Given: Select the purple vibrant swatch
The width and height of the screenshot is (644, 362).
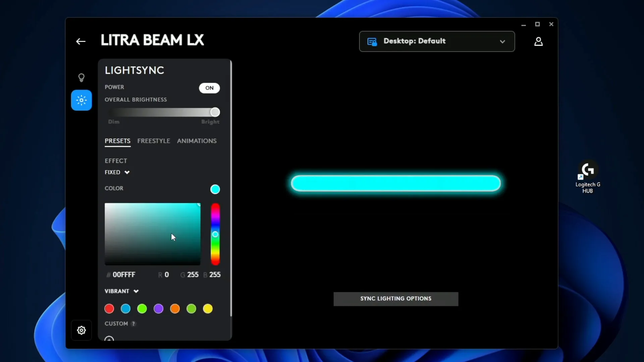Looking at the screenshot, I should coord(158,309).
